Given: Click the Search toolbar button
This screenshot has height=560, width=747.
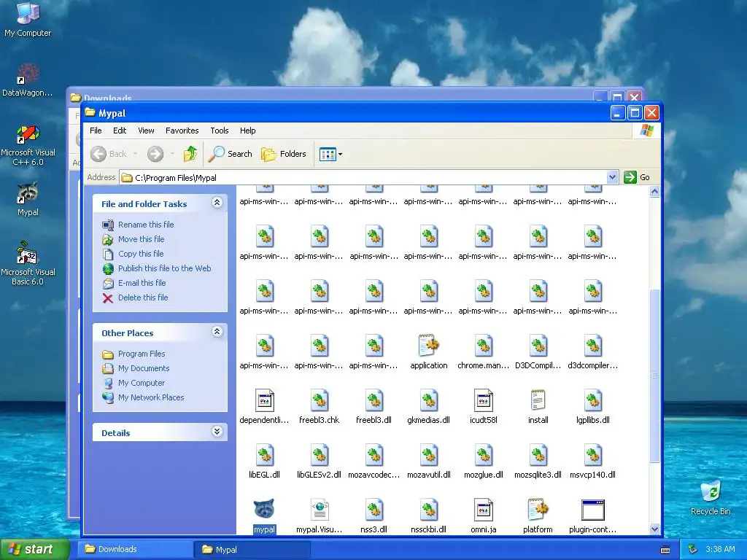Looking at the screenshot, I should point(231,154).
